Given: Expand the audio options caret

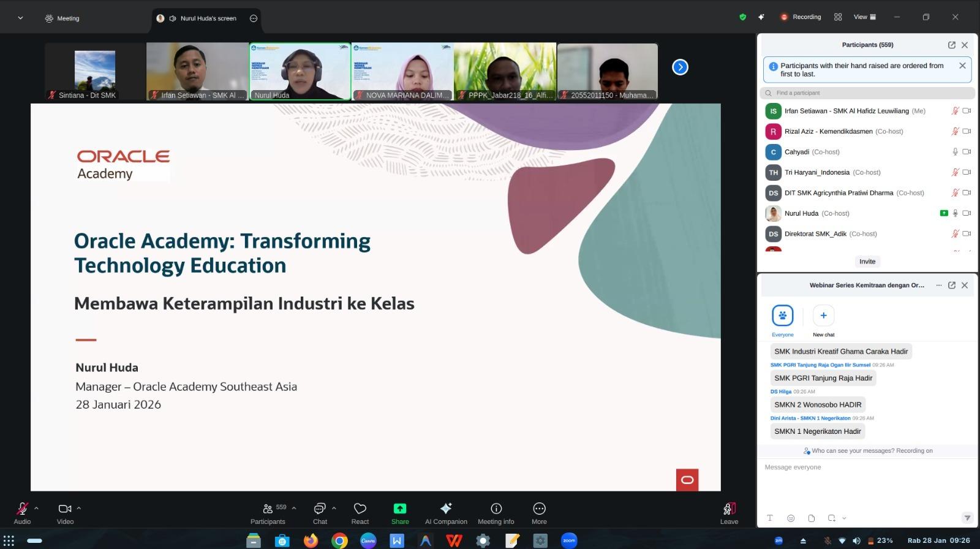Looking at the screenshot, I should [x=37, y=508].
